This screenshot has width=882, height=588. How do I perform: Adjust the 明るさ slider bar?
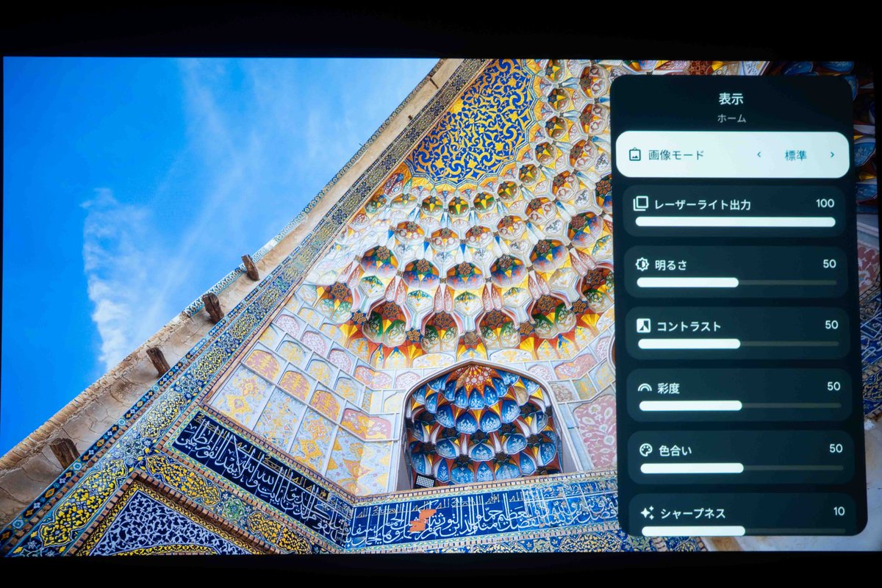(x=736, y=282)
